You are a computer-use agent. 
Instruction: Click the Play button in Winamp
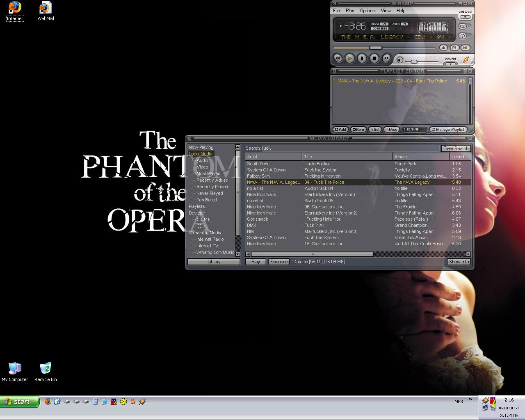[x=349, y=59]
